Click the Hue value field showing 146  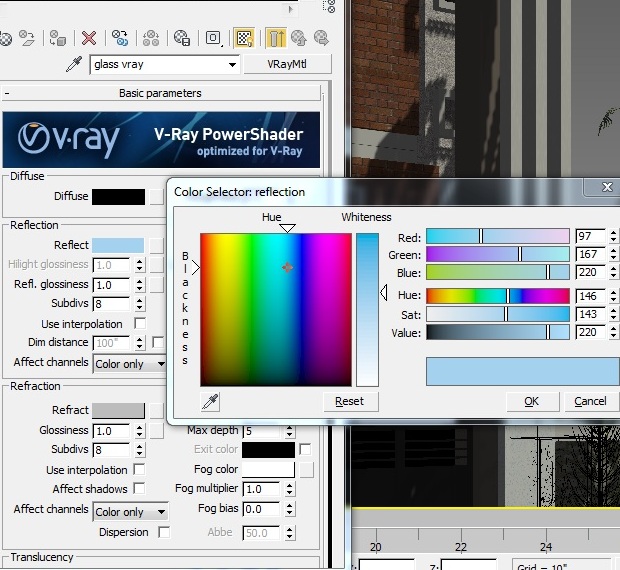[590, 296]
